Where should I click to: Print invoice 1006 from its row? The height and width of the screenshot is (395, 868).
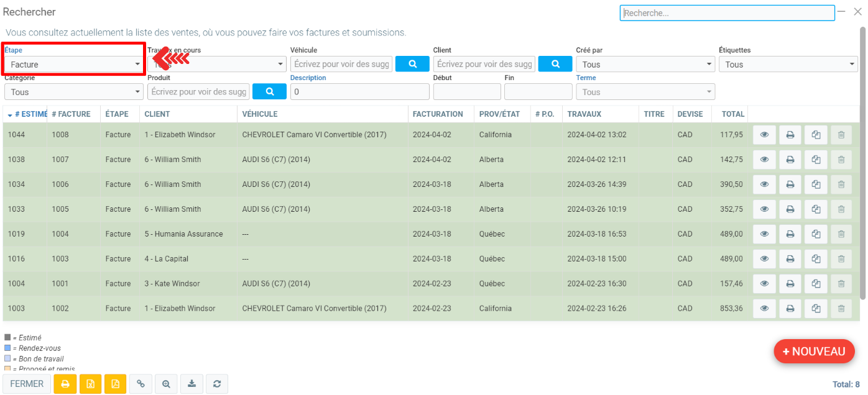click(790, 184)
